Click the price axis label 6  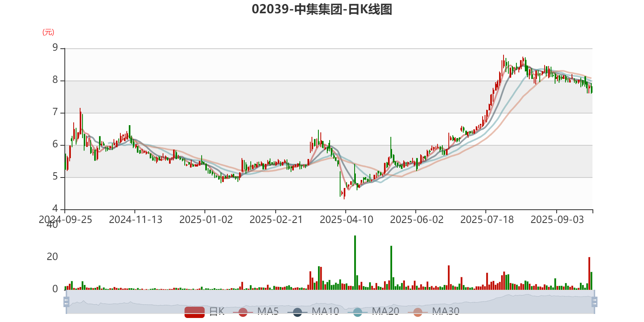tap(55, 144)
